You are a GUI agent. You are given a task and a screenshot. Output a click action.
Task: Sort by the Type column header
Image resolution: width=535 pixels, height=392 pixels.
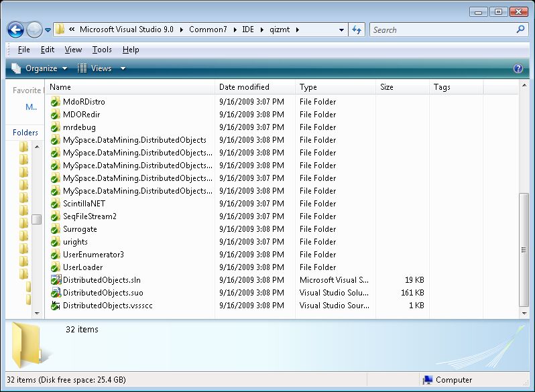click(335, 87)
